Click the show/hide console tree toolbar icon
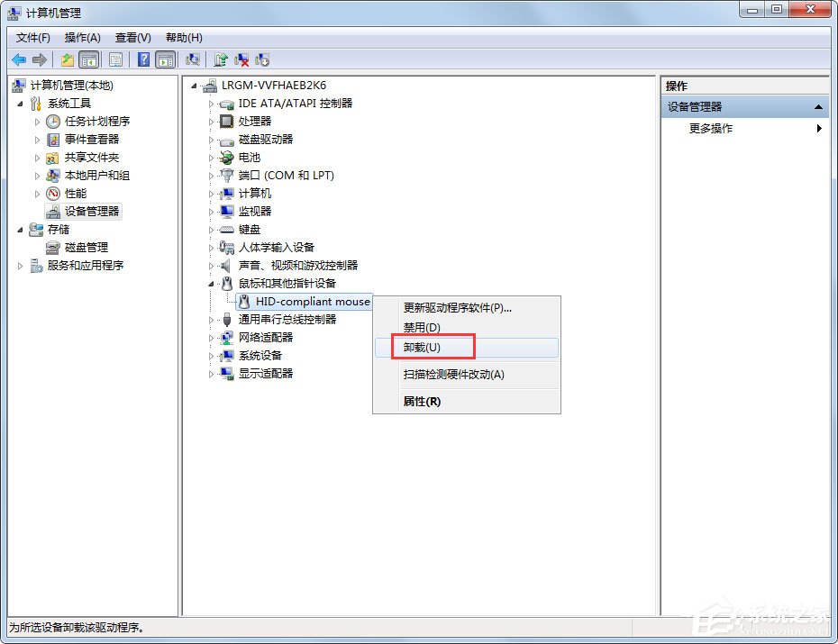This screenshot has height=644, width=838. tap(89, 59)
